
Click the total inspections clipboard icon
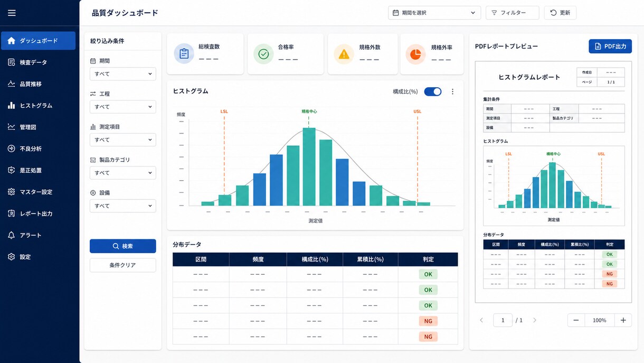click(184, 54)
